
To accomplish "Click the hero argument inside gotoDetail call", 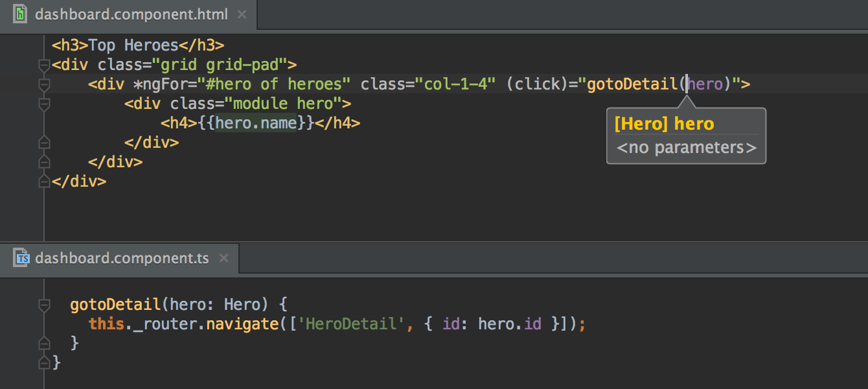I will tap(705, 84).
